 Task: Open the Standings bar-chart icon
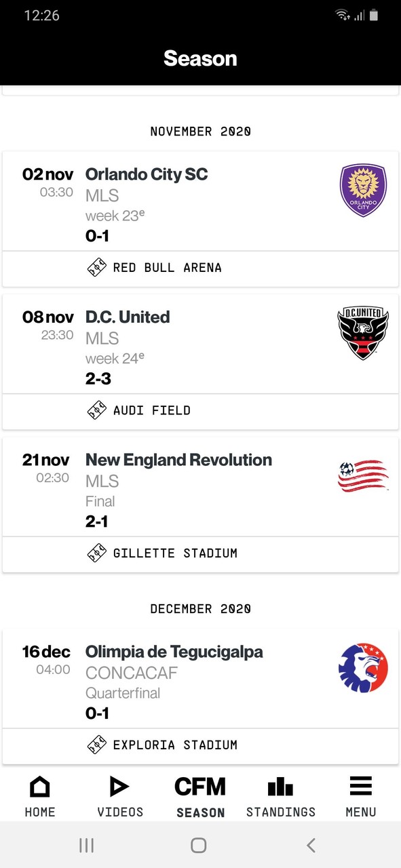point(281,793)
